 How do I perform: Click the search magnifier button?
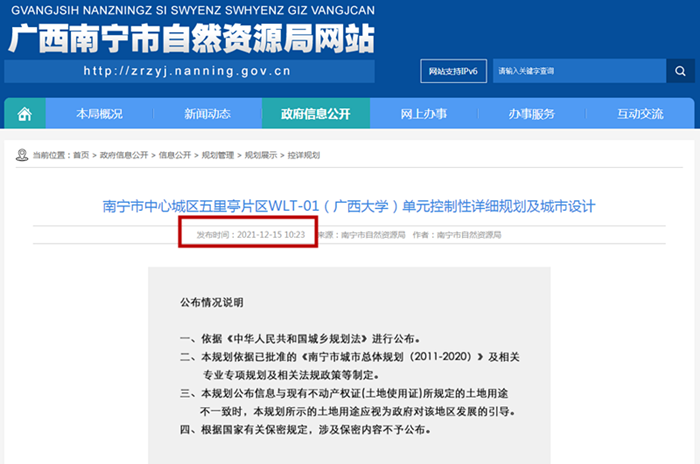680,71
